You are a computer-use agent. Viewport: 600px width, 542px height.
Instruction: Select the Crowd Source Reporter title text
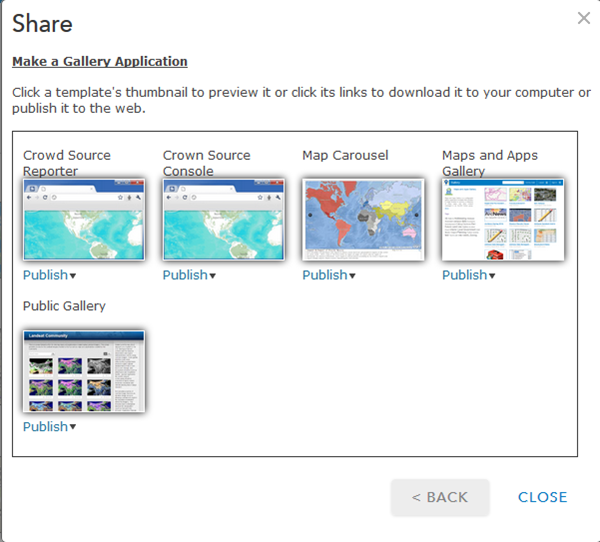click(x=67, y=162)
